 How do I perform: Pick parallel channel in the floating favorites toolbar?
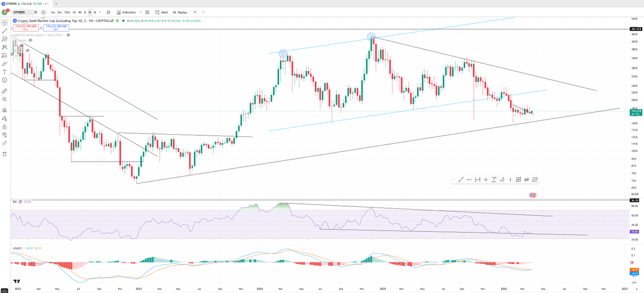click(502, 179)
